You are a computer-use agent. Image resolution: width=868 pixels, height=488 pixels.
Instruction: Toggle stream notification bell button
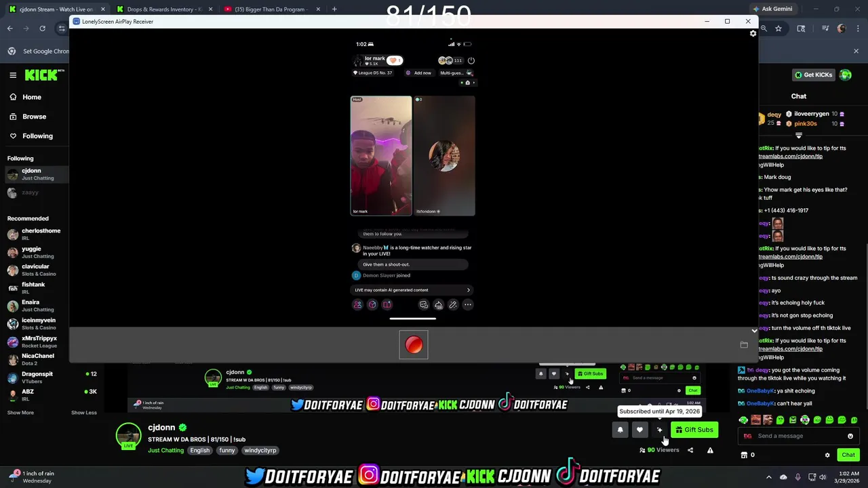(620, 430)
